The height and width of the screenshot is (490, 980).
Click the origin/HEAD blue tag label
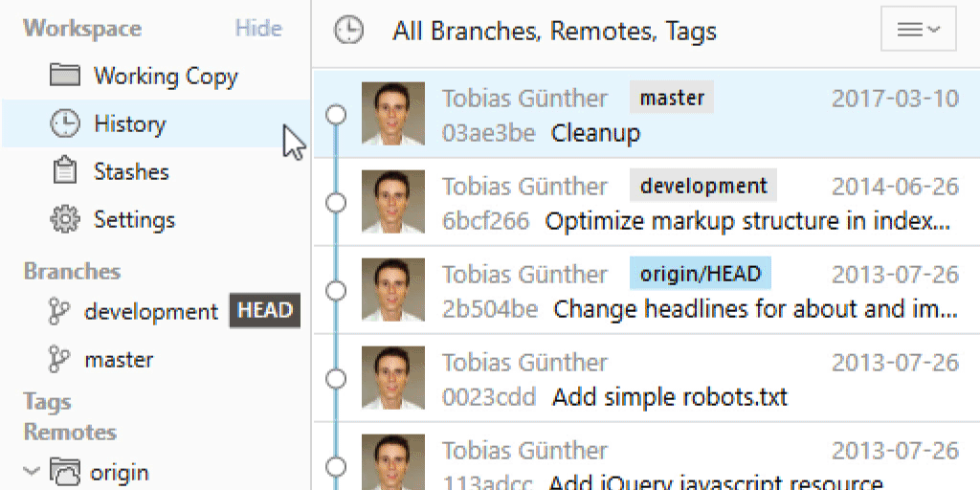[700, 275]
